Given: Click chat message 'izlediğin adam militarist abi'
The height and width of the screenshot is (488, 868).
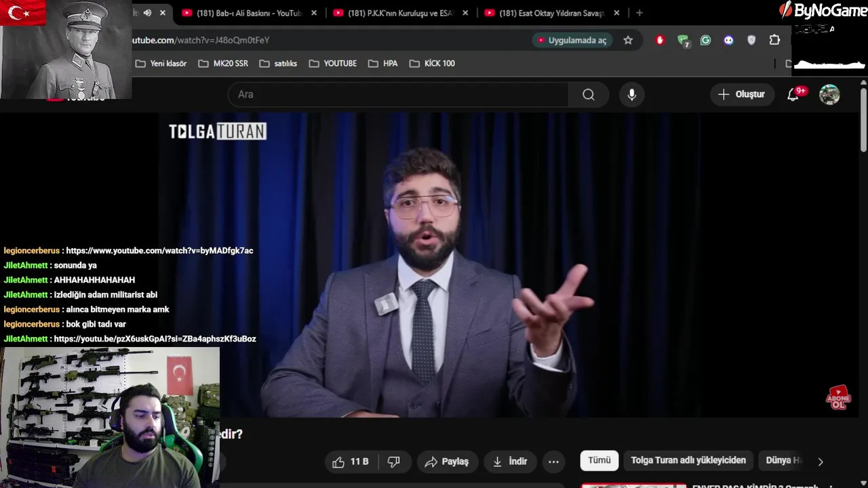Looking at the screenshot, I should coord(105,295).
